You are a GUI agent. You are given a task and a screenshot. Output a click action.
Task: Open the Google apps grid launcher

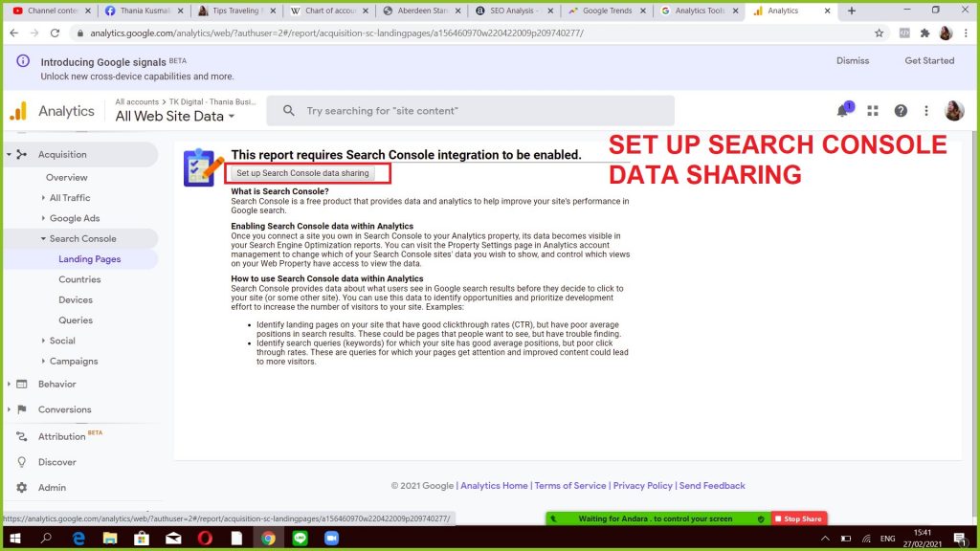(x=872, y=110)
